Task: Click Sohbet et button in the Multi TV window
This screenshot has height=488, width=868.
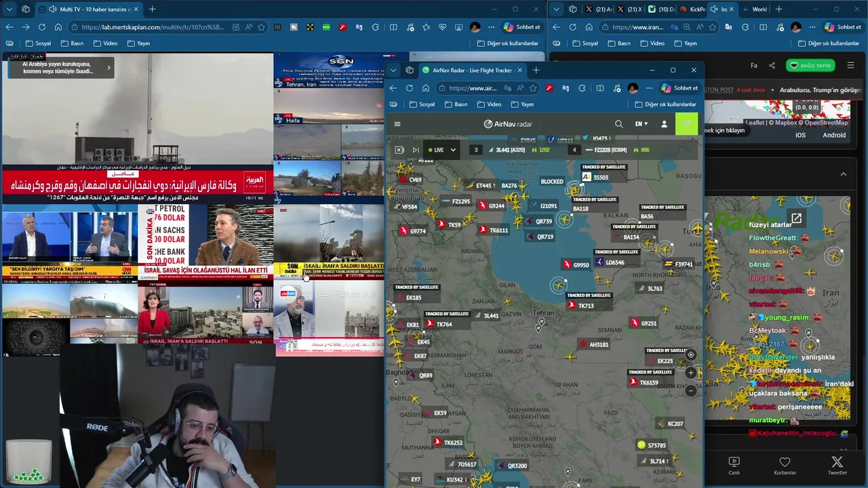Action: 521,27
